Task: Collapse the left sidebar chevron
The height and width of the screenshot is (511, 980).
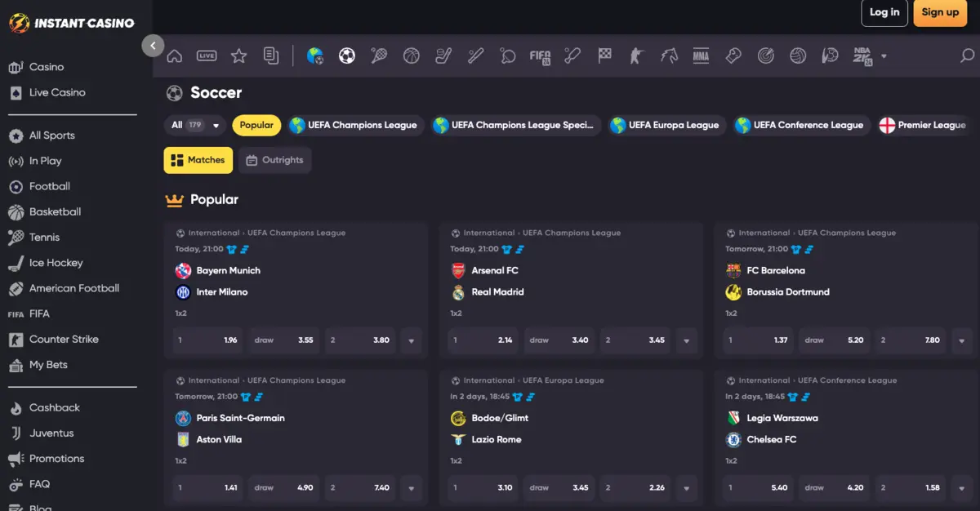Action: pyautogui.click(x=153, y=46)
